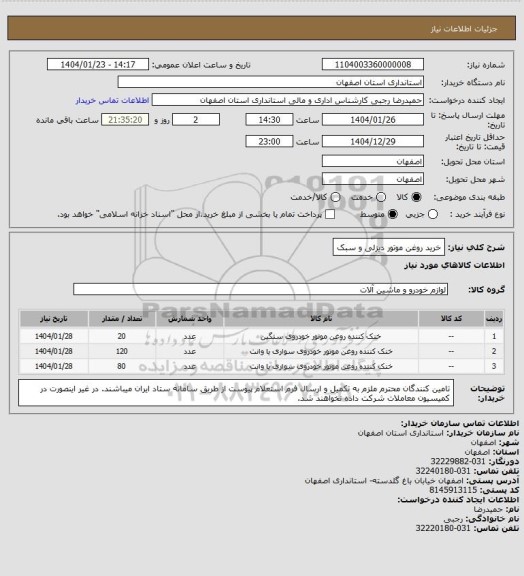This screenshot has height=576, width=524.
Task: Click the organization phone 32240180-031
Action: coord(443,471)
